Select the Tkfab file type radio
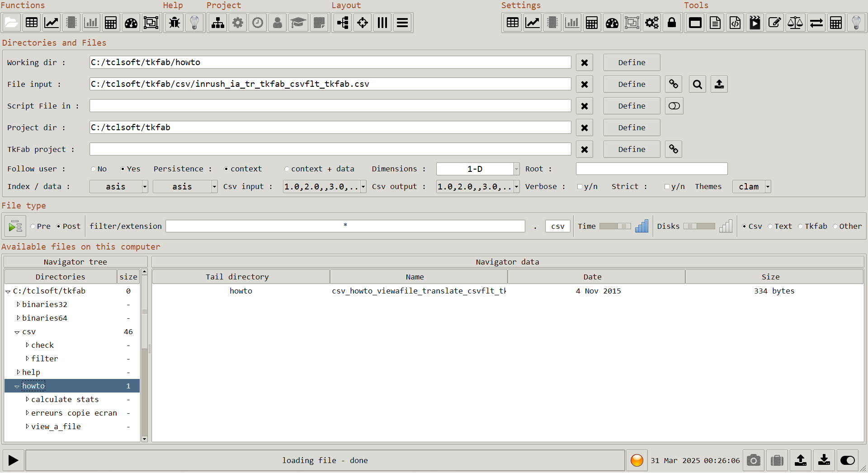The image size is (868, 473). 801,227
